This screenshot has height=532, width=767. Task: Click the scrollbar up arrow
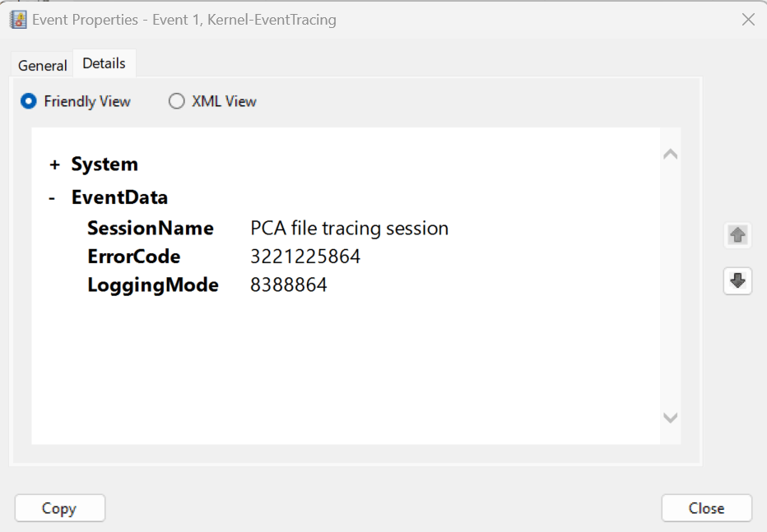(671, 154)
